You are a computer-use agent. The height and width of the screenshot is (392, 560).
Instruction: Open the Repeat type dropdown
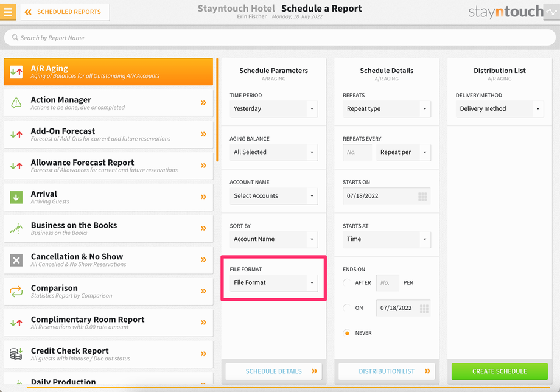[387, 109]
